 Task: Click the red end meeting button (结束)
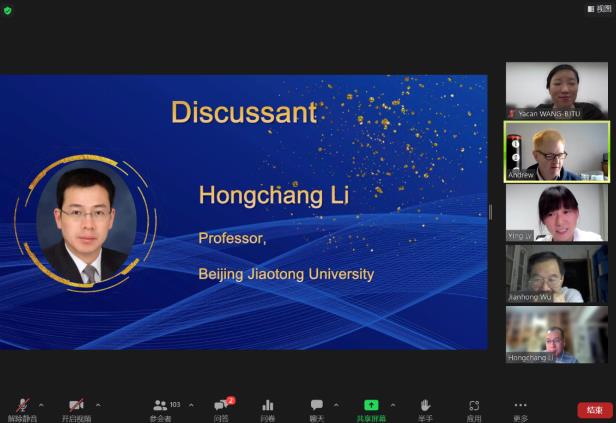[595, 410]
